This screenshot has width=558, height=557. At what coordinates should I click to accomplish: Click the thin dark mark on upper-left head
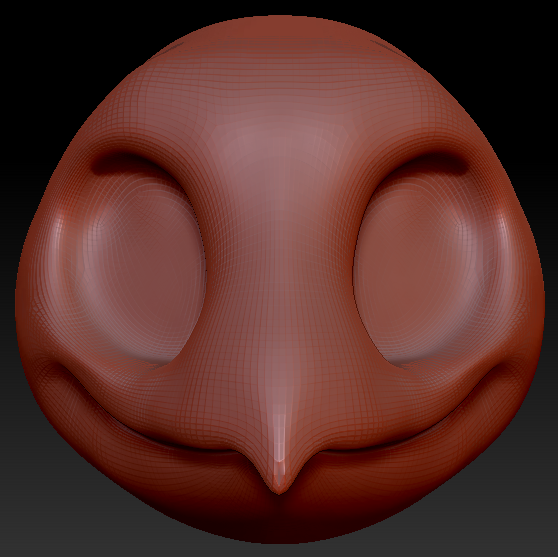pyautogui.click(x=174, y=47)
